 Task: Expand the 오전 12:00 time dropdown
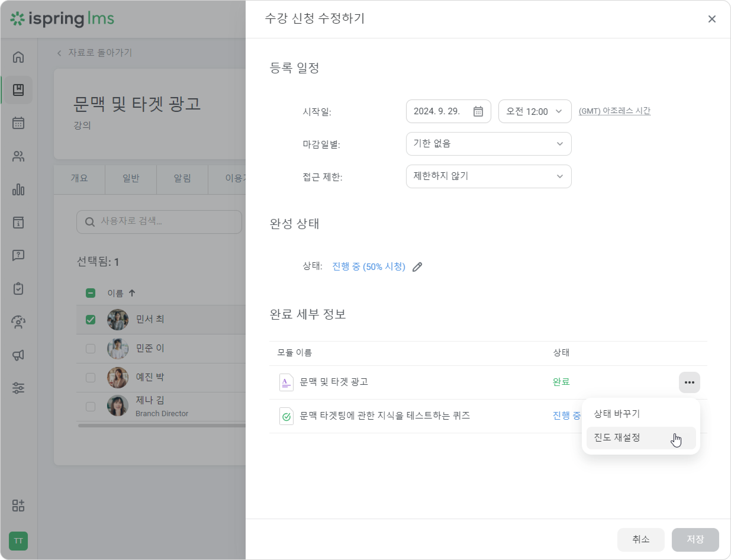click(x=535, y=111)
